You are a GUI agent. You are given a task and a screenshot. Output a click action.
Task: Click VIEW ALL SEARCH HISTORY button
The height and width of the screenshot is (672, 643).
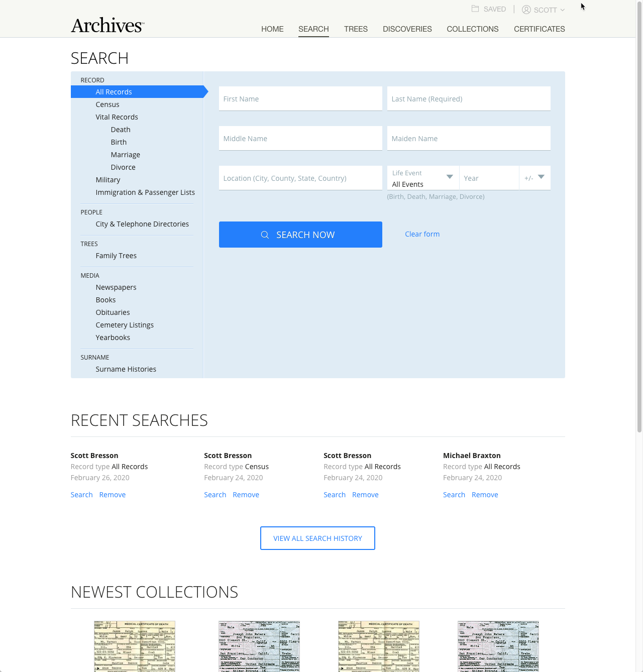pyautogui.click(x=317, y=538)
